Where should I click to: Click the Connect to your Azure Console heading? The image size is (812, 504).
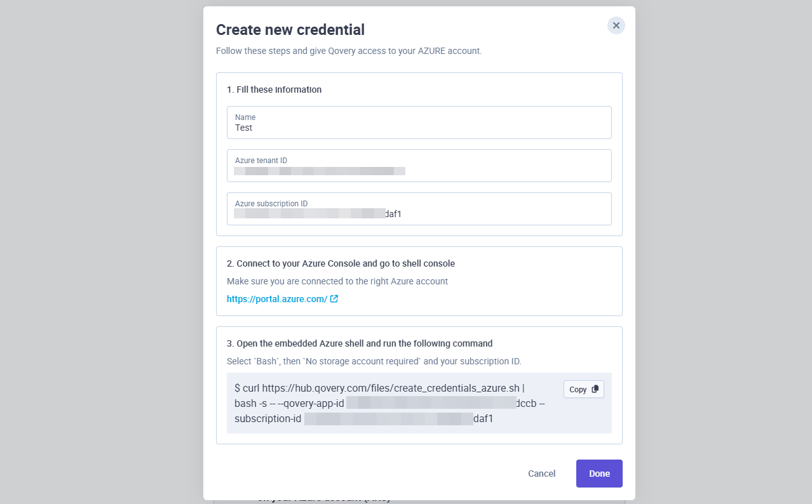point(341,263)
